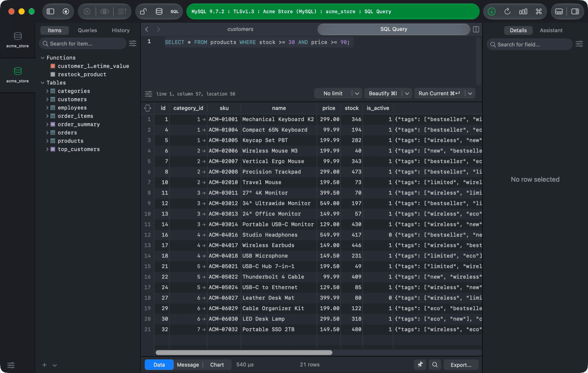Expand the categories table node
588x373 pixels.
point(47,91)
